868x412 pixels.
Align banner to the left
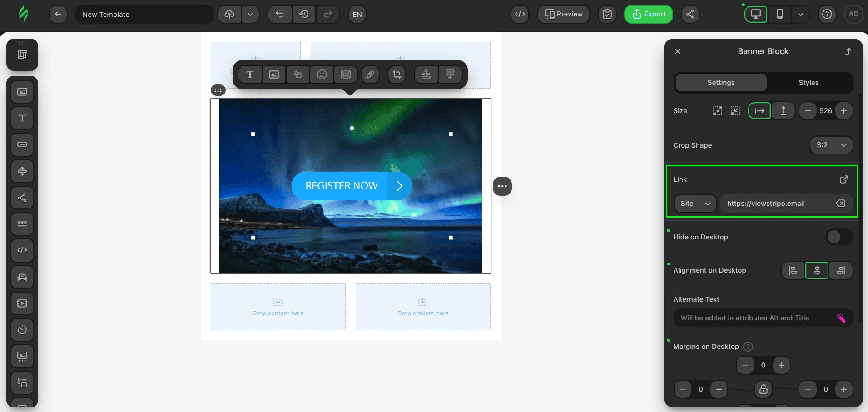(x=793, y=270)
